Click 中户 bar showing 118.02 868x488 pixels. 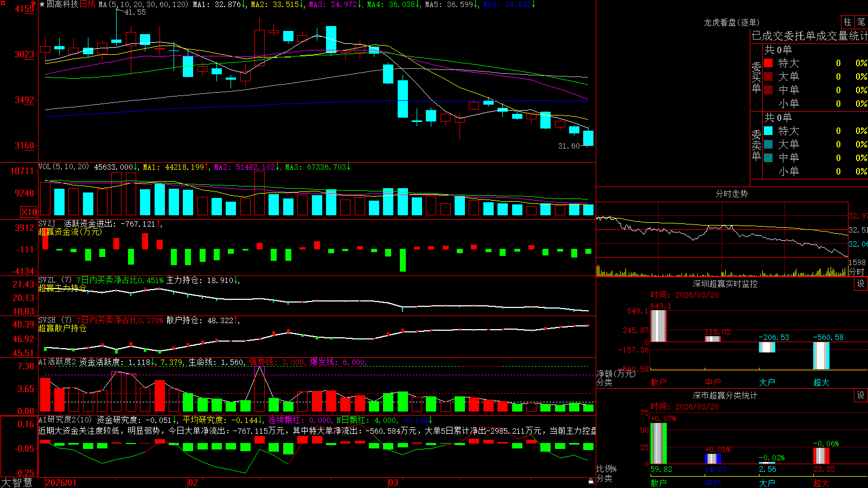(713, 339)
